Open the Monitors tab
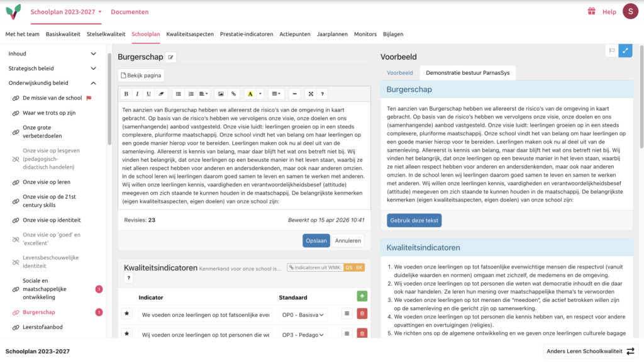 [365, 34]
